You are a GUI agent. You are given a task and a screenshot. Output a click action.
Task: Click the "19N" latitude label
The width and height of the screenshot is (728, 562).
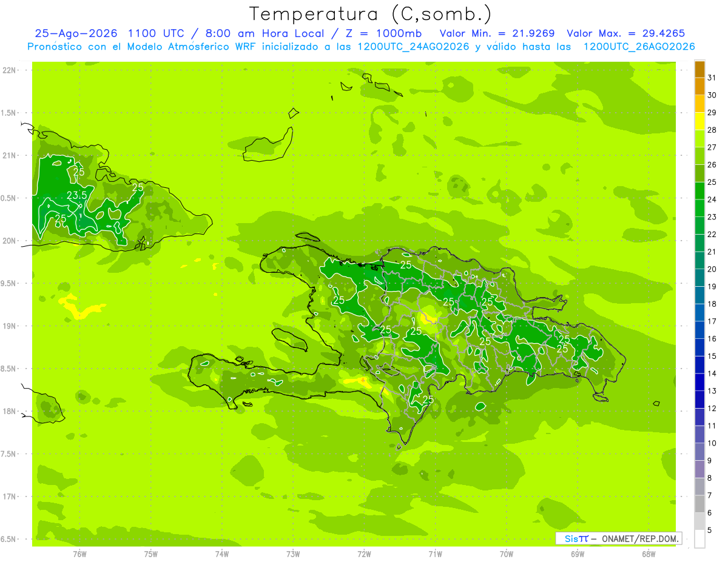pos(8,326)
